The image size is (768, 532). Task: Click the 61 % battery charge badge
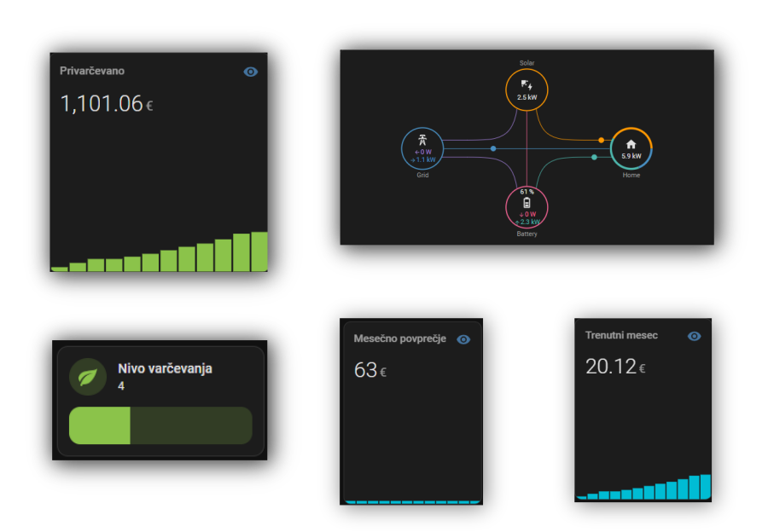(526, 191)
